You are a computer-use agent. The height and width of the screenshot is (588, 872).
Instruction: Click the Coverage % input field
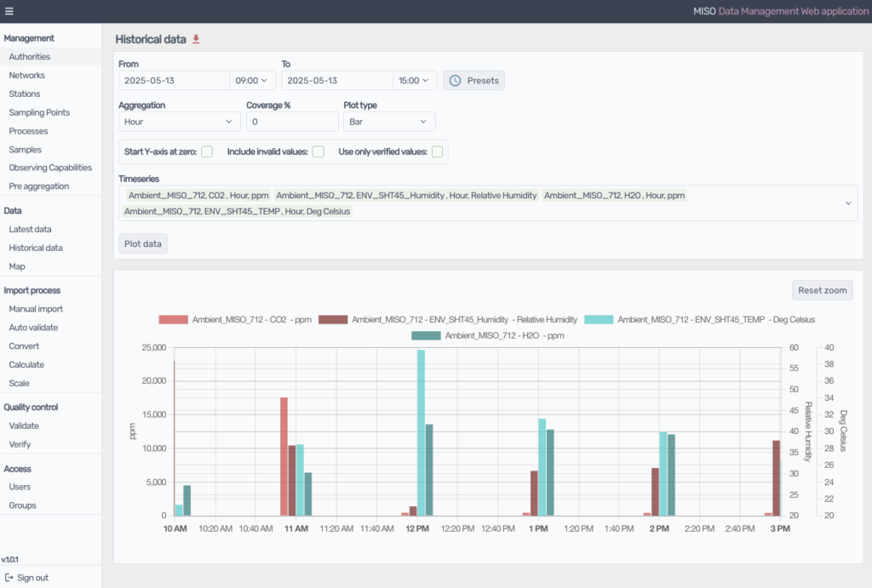(x=291, y=122)
